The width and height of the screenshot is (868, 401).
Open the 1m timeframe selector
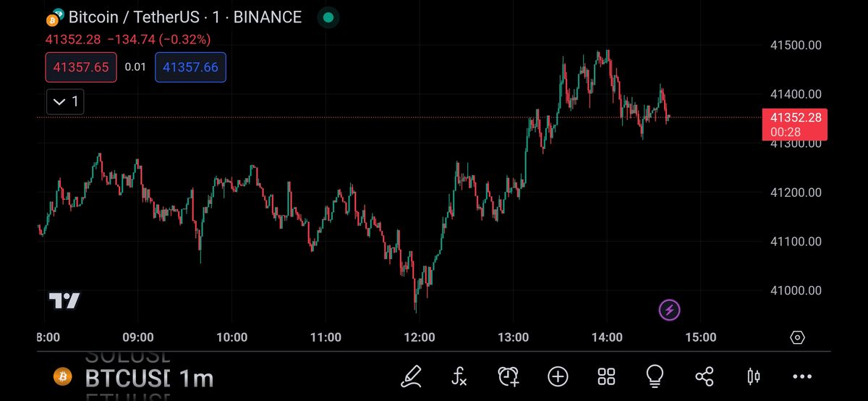click(195, 377)
